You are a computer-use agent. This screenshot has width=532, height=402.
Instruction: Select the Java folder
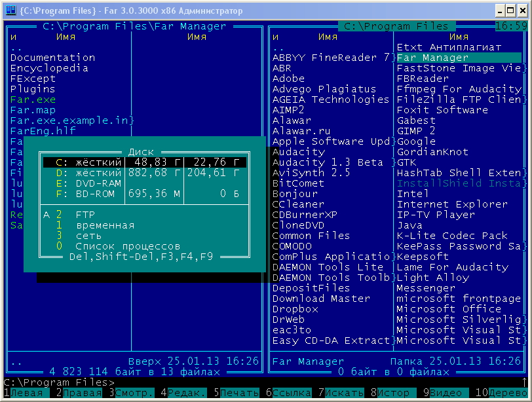tap(409, 225)
